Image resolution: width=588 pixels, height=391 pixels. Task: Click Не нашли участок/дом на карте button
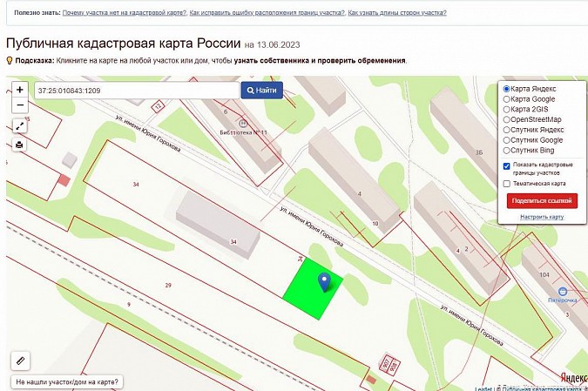tap(67, 382)
